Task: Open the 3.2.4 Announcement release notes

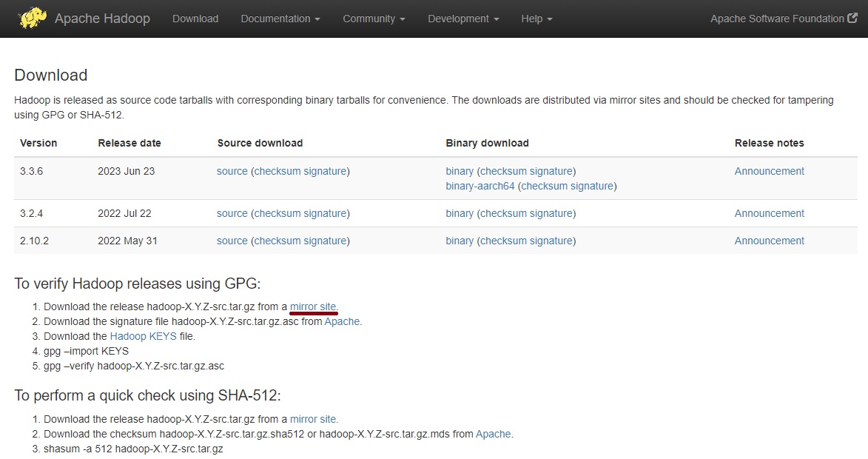Action: [x=769, y=213]
